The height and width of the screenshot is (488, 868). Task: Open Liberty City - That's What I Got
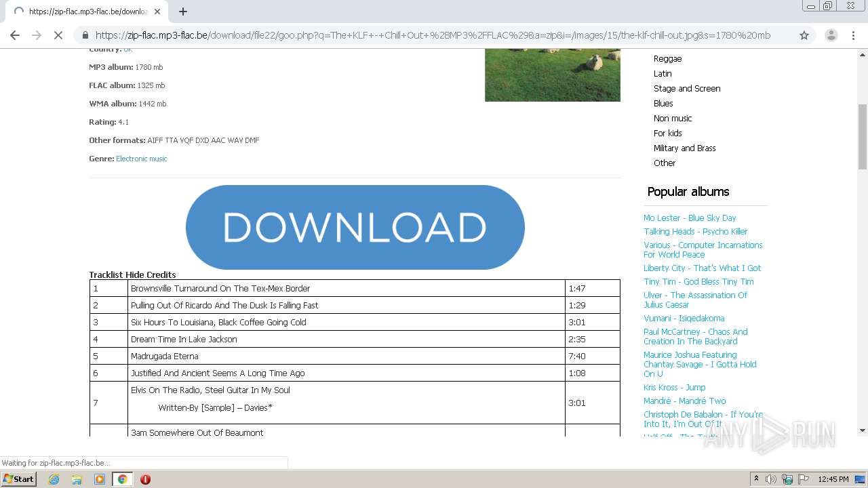(x=702, y=268)
